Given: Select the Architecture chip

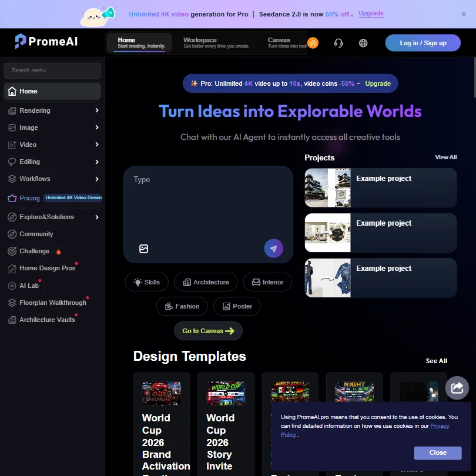Looking at the screenshot, I should [206, 282].
